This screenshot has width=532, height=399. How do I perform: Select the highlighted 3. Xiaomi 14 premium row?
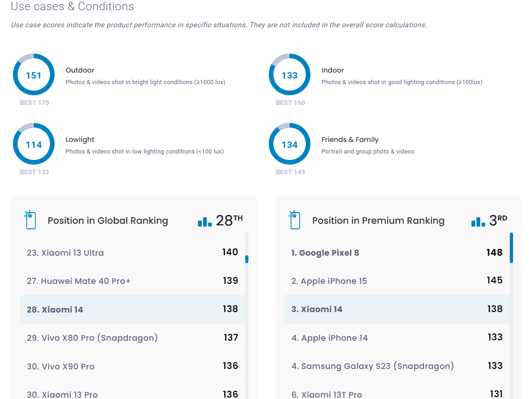(x=397, y=309)
